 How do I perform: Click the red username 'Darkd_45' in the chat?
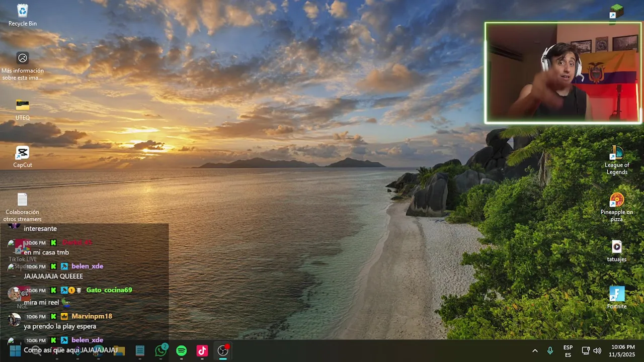coord(77,242)
